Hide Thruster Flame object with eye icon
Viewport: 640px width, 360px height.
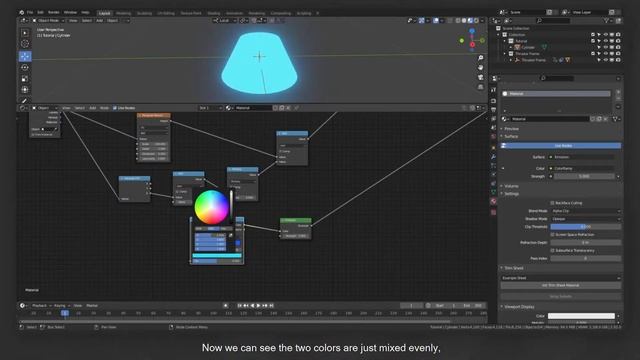coord(606,60)
